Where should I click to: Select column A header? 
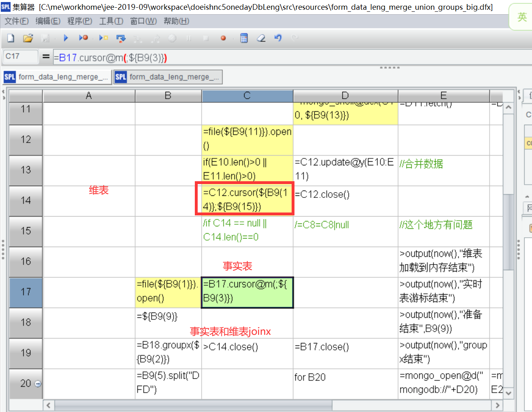(x=89, y=96)
